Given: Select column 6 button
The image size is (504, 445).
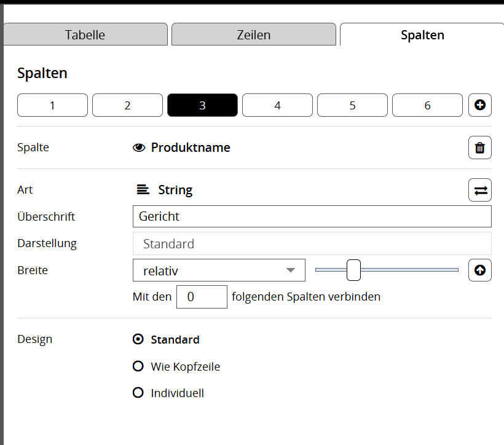Looking at the screenshot, I should (x=427, y=105).
